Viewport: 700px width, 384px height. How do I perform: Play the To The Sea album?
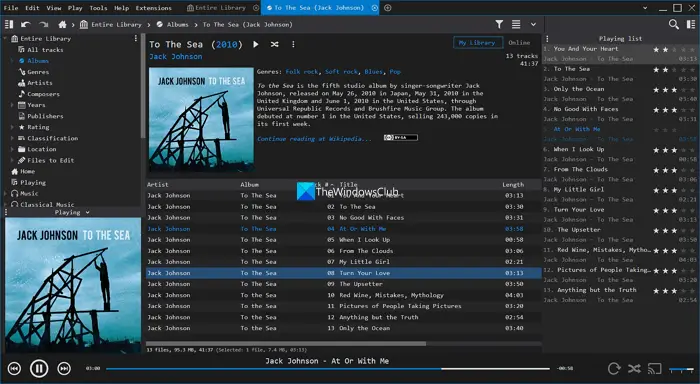[256, 44]
